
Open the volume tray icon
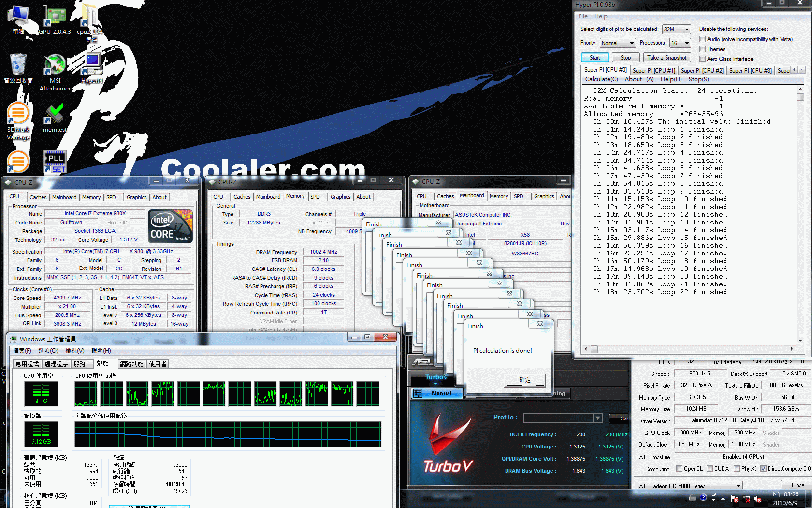pos(757,499)
